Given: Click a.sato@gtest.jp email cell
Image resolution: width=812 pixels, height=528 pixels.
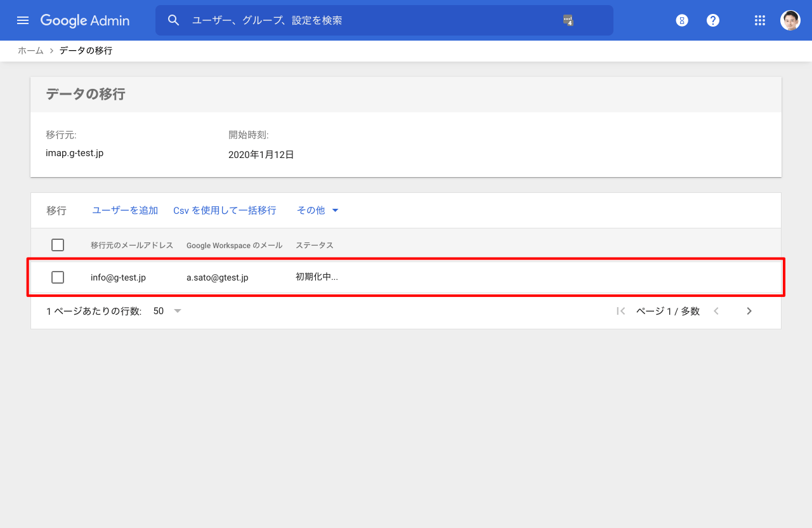Looking at the screenshot, I should pyautogui.click(x=217, y=277).
